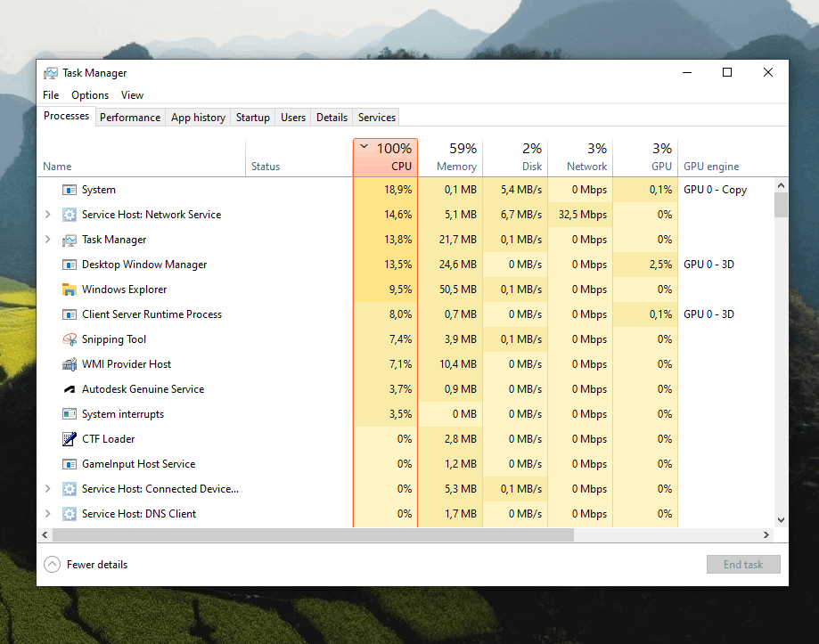Select the System process icon
819x644 pixels.
70,190
